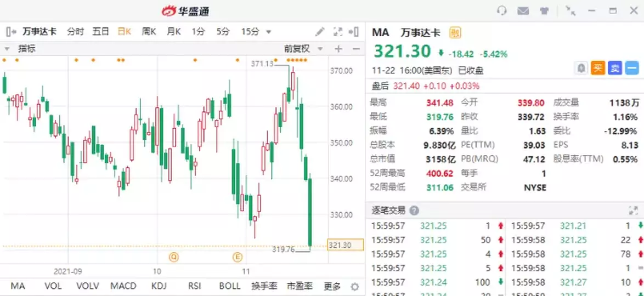Click the 成交量 value 1138万
Viewport: 644px width, 296px height.
click(624, 103)
